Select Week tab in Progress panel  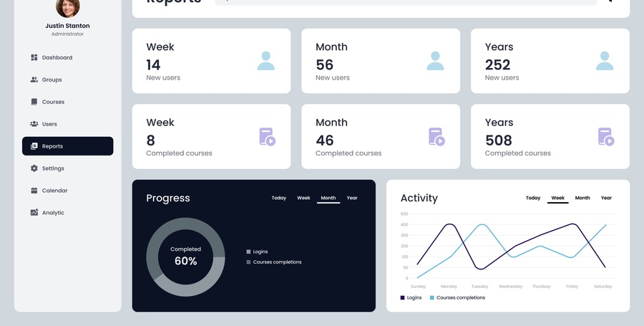tap(303, 198)
